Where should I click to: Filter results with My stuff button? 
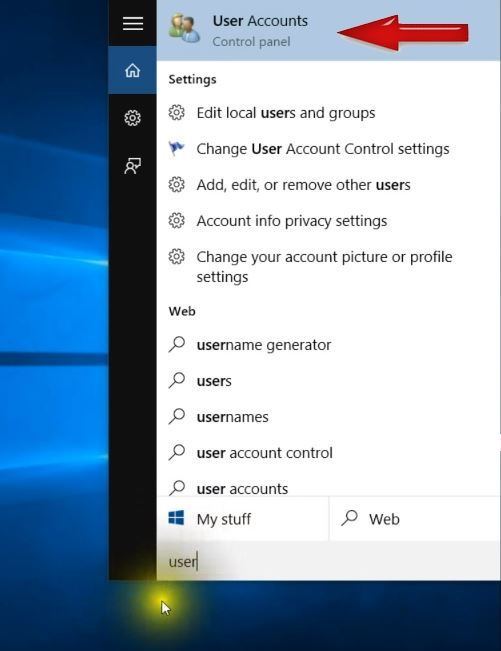pos(242,519)
